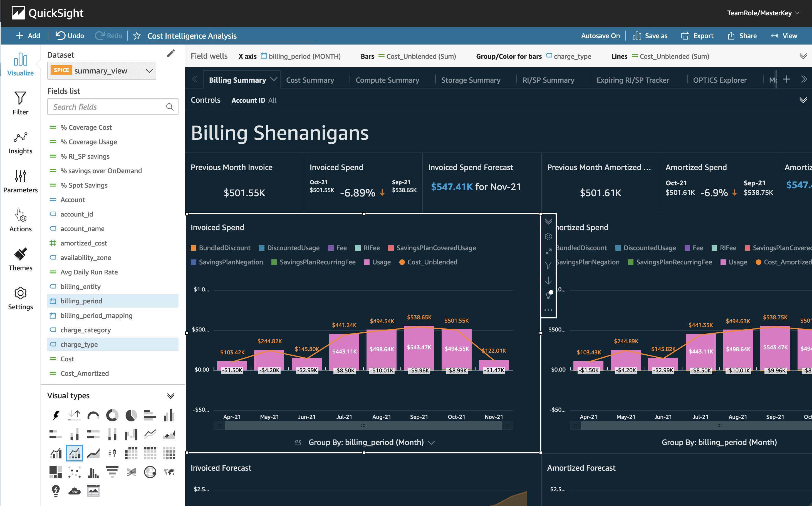Screen dimensions: 812x506
Task: Select the heat map visual type
Action: 169,453
